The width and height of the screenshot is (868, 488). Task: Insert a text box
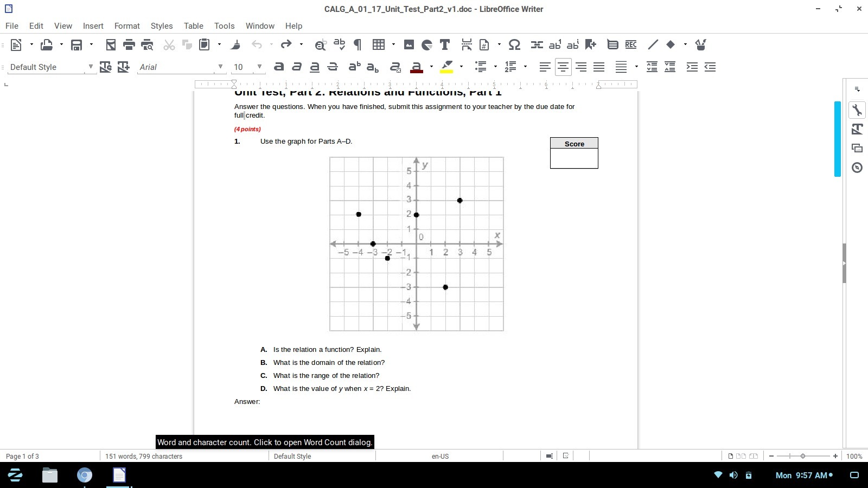[x=445, y=45]
